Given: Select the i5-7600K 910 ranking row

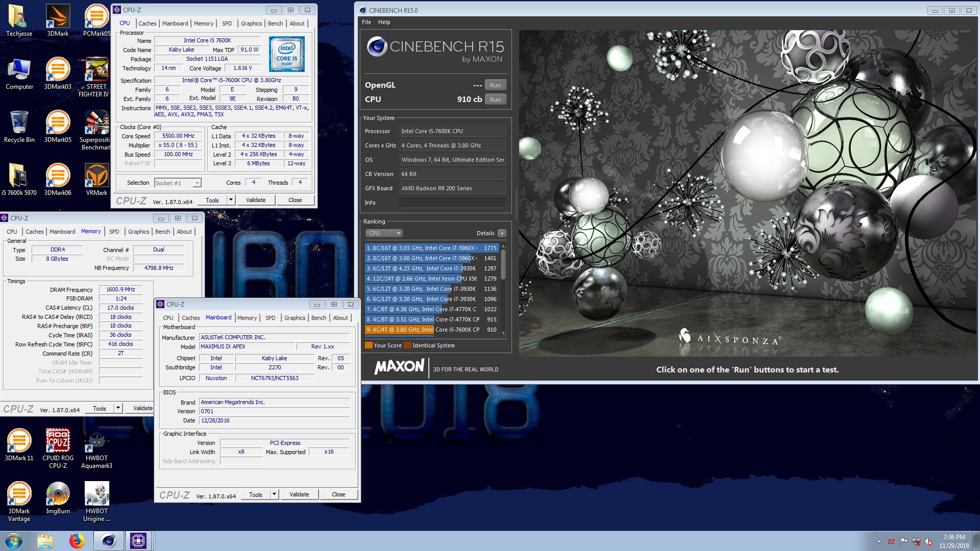Looking at the screenshot, I should (431, 330).
